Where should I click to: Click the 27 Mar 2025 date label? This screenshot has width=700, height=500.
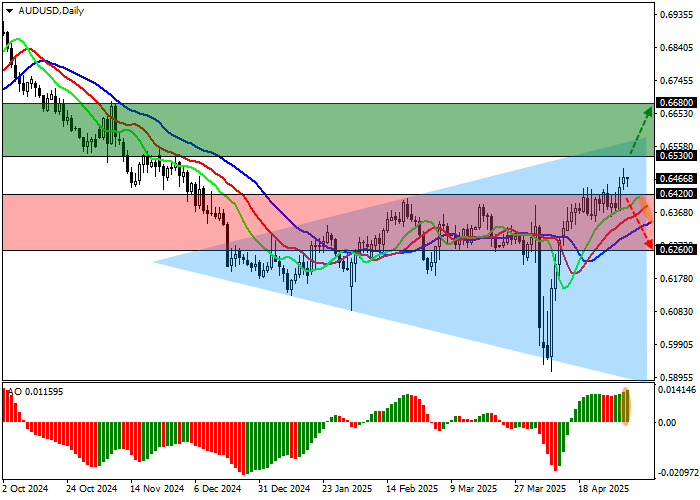click(x=540, y=490)
